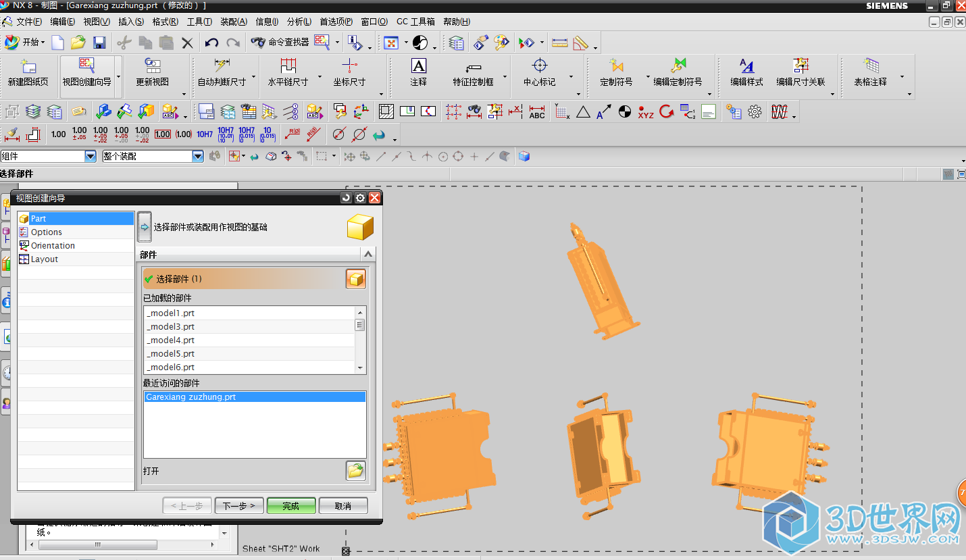Select the 坐标尺寸 ordinate dimension tool
The image size is (966, 560).
click(x=349, y=73)
